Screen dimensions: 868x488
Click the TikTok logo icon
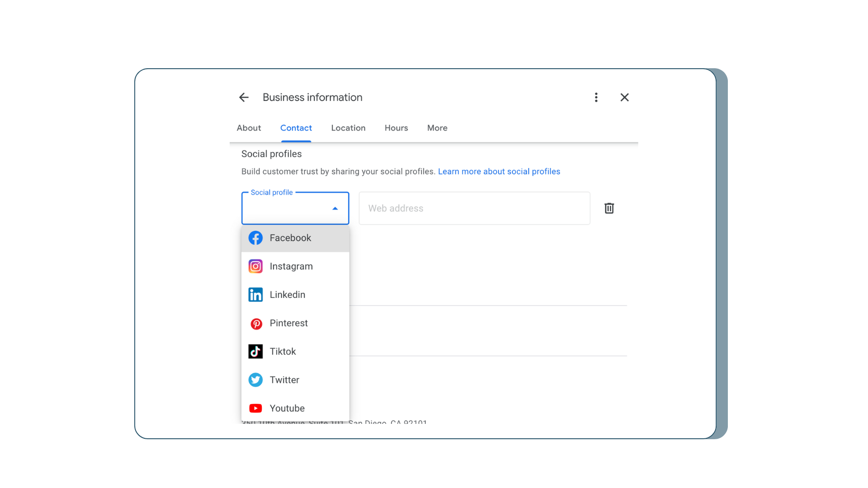coord(255,352)
